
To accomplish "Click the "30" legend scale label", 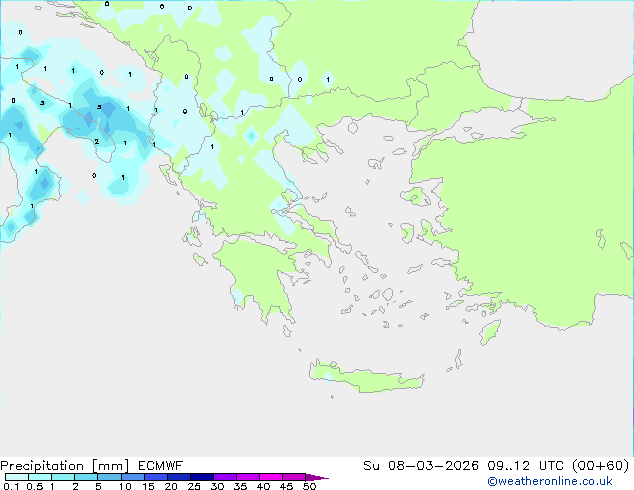I will tap(217, 486).
